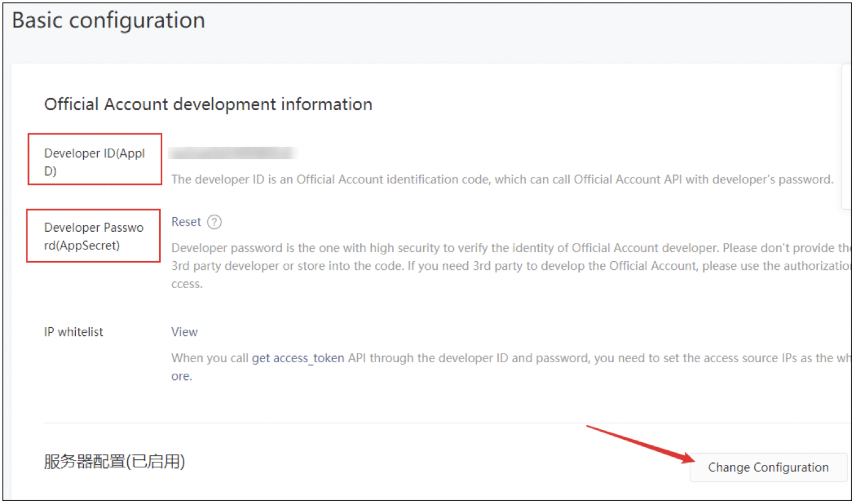855x504 pixels.
Task: Reset the developer password
Action: click(186, 222)
